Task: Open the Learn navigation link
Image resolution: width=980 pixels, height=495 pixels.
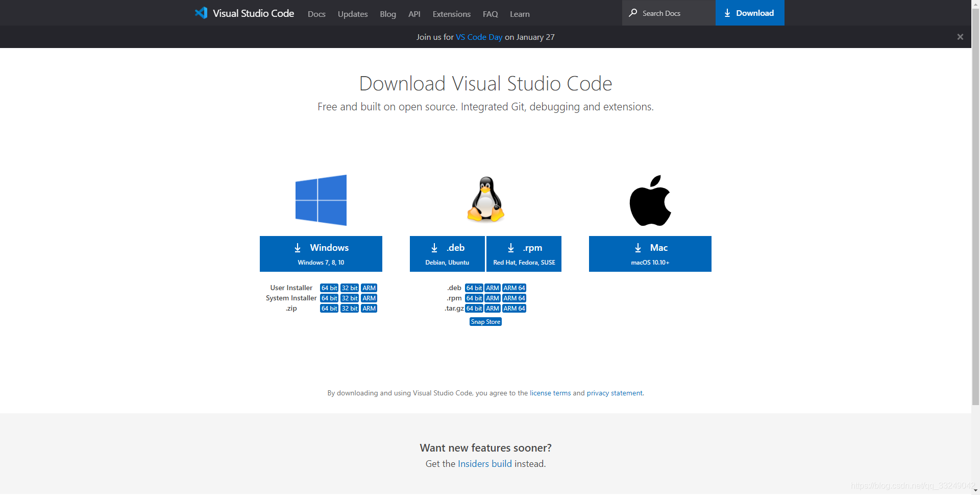Action: click(x=520, y=14)
